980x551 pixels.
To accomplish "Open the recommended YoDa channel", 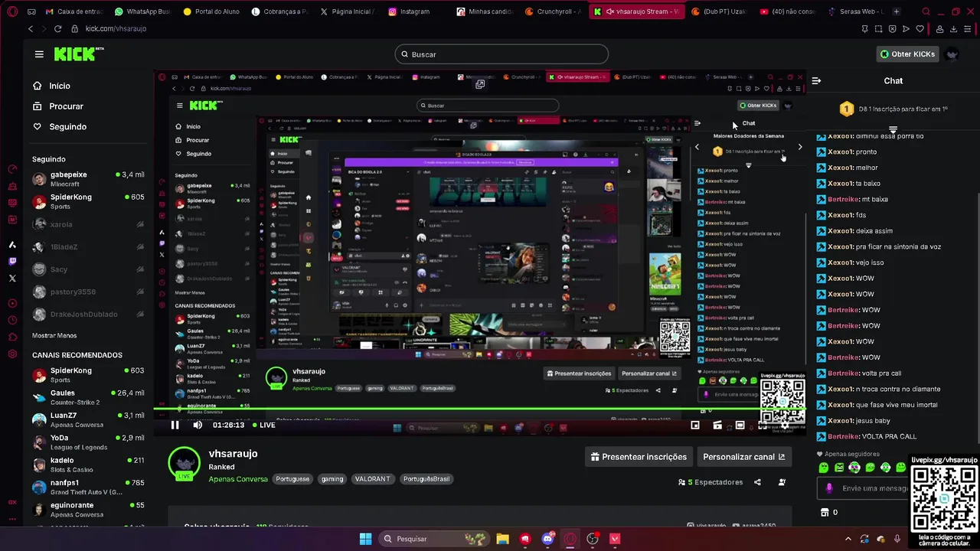I will pos(88,442).
